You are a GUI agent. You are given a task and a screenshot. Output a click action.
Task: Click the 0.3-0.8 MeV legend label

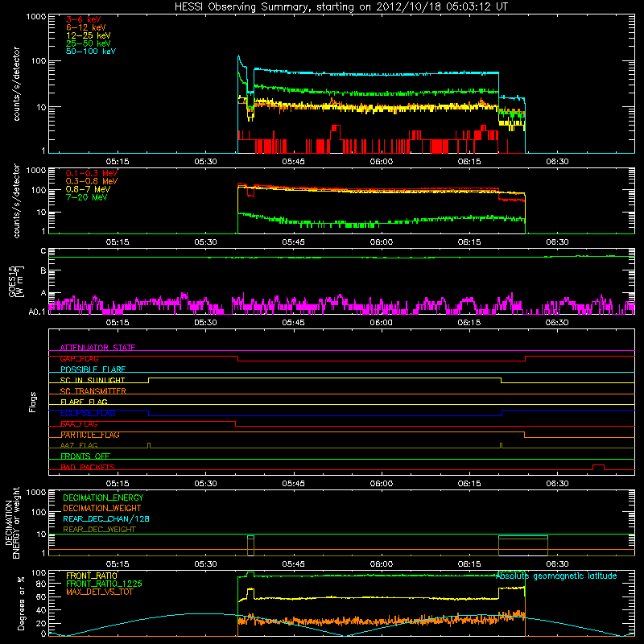tap(92, 181)
